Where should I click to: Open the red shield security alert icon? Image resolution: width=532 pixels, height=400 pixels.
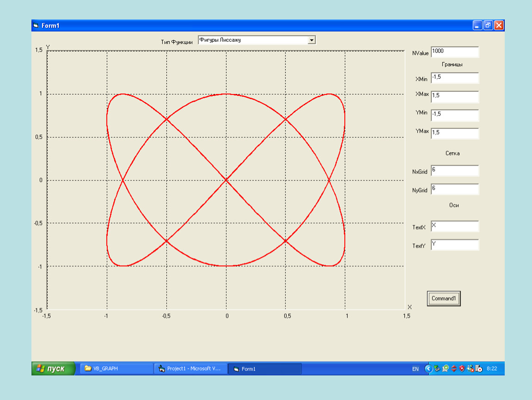pos(462,369)
